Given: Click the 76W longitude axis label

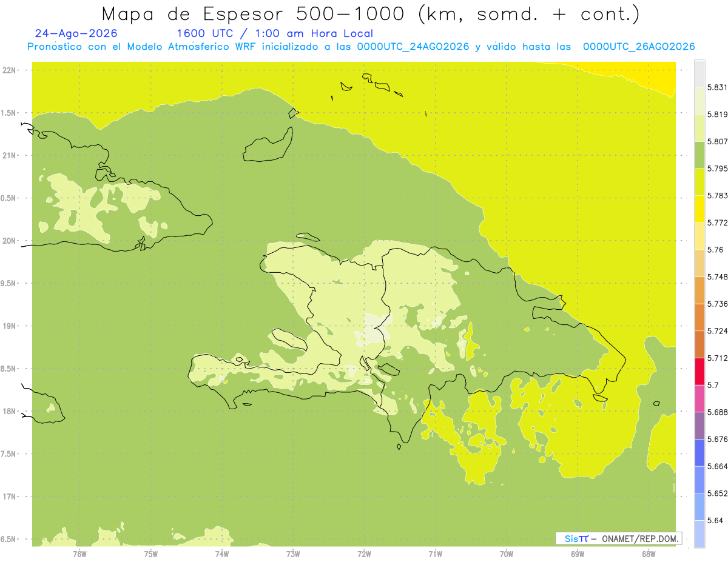Looking at the screenshot, I should (79, 554).
